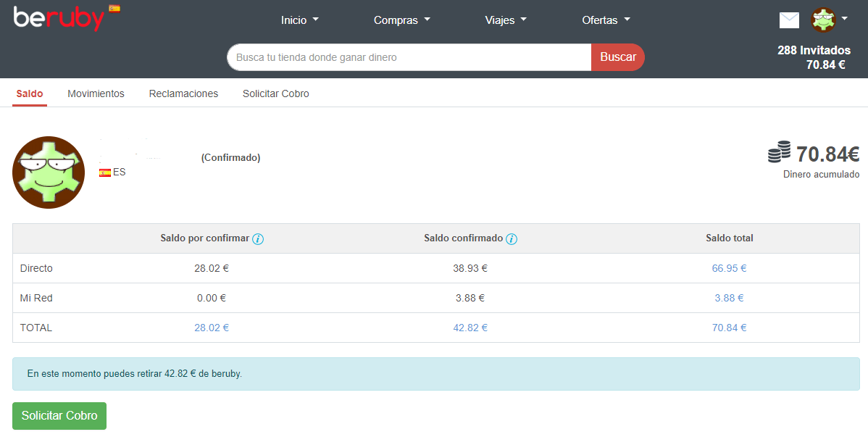Click the user avatar in header
The image size is (868, 437).
tap(823, 20)
